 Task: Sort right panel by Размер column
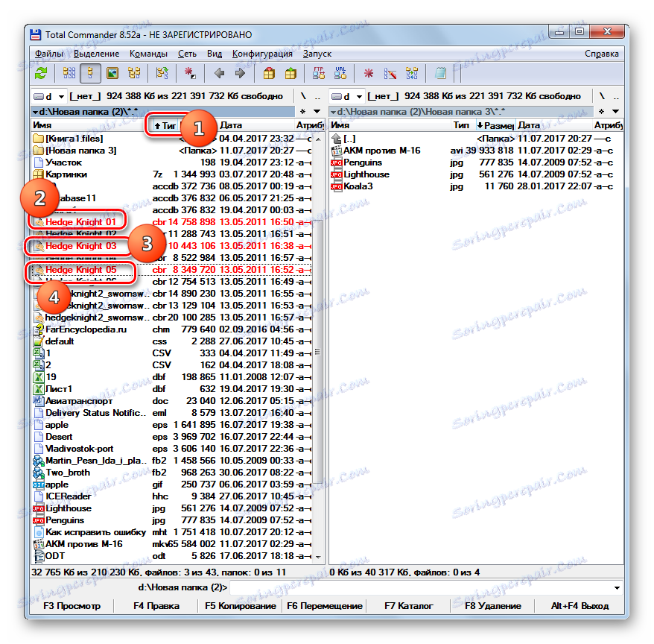[x=495, y=125]
